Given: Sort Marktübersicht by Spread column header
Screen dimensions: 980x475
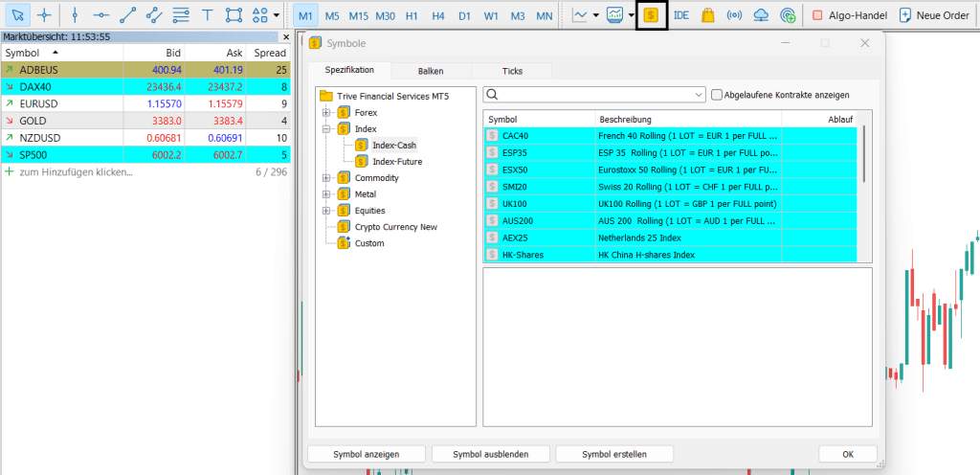Looking at the screenshot, I should (268, 53).
